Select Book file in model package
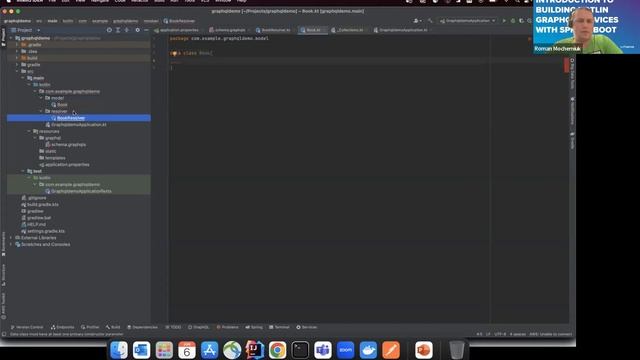This screenshot has width=640, height=360. 59,105
